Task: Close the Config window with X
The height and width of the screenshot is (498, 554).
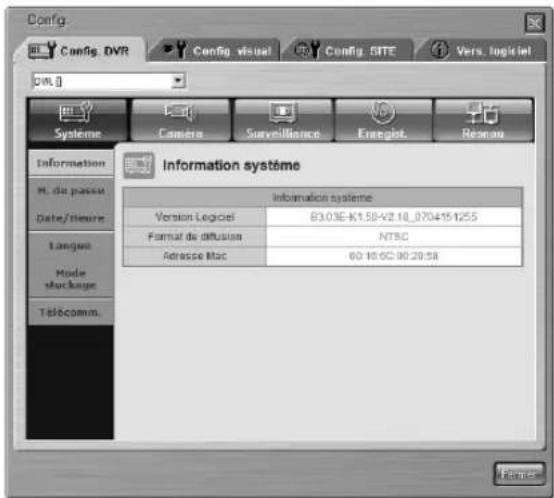Action: click(x=535, y=23)
